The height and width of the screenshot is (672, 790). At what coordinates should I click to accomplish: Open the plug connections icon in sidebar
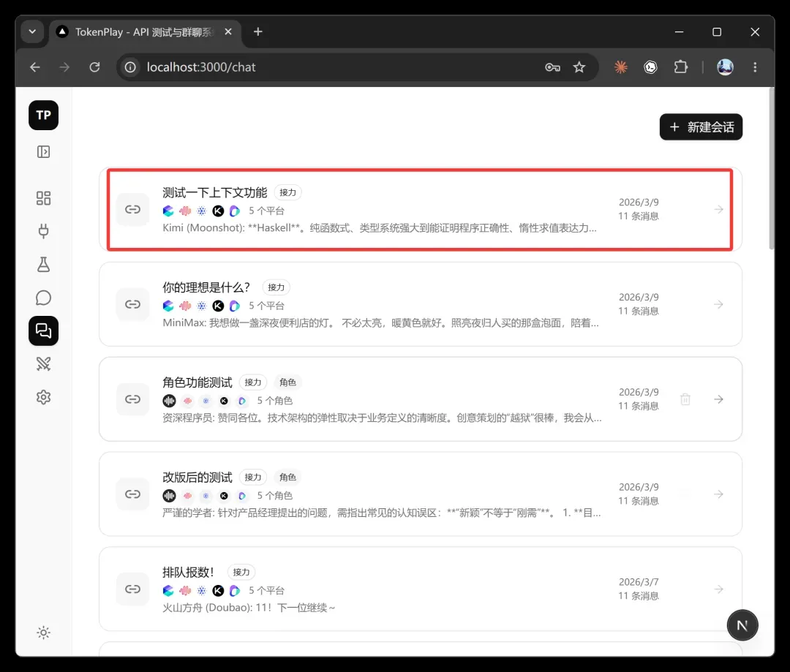coord(43,231)
